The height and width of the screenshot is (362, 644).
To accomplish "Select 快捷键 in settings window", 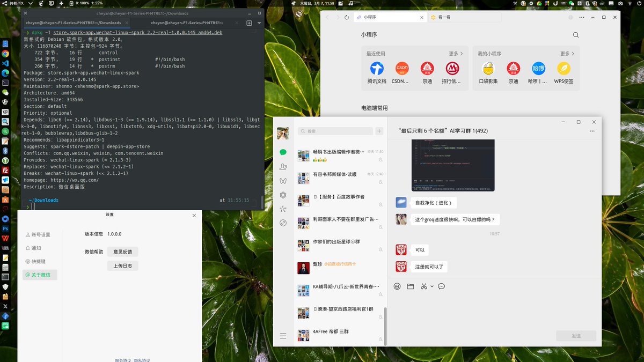I will click(40, 262).
